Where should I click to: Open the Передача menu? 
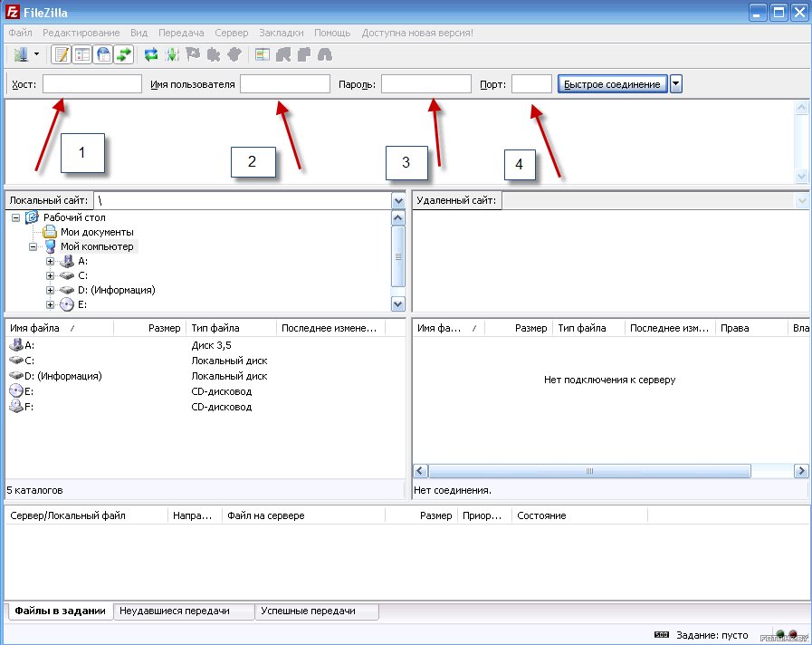[x=181, y=33]
